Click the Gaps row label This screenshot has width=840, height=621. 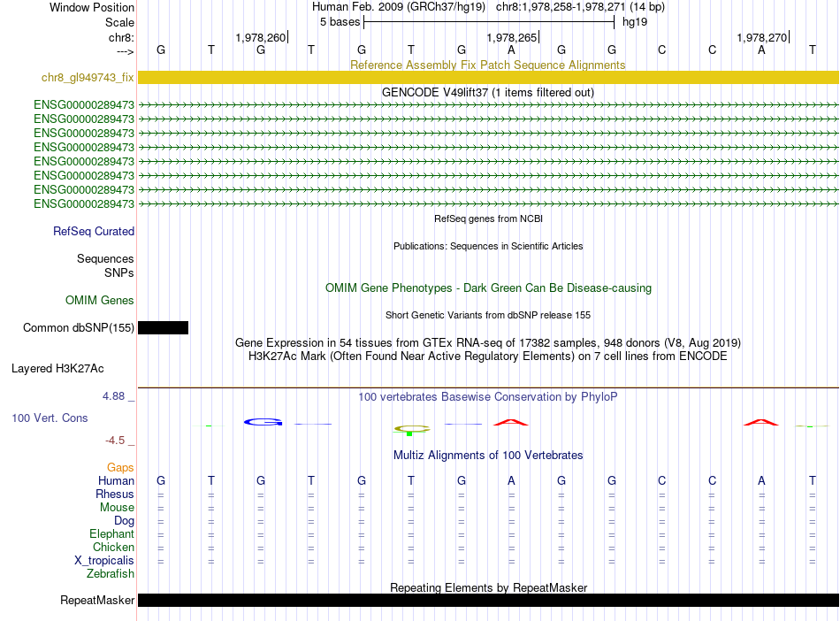120,468
